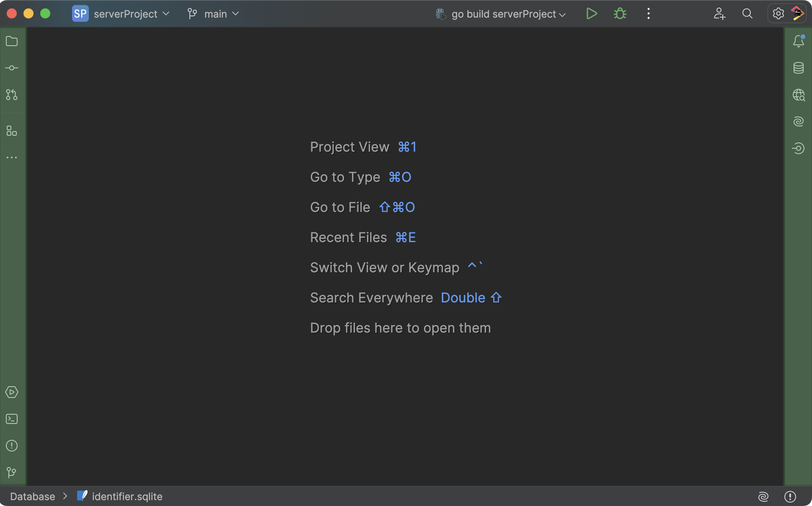Toggle the Version Control tool window
The height and width of the screenshot is (506, 812).
12,472
